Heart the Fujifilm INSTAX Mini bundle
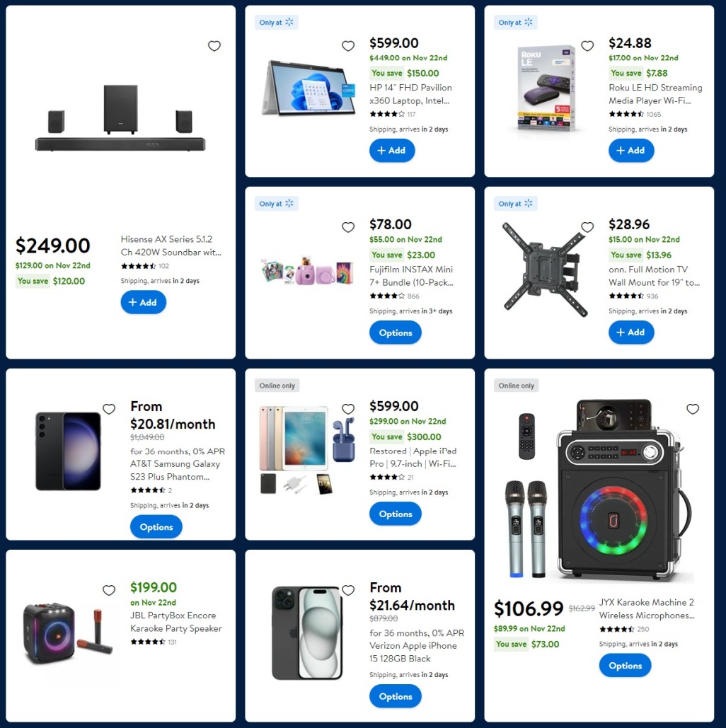Screen dimensions: 726x728 point(348,227)
